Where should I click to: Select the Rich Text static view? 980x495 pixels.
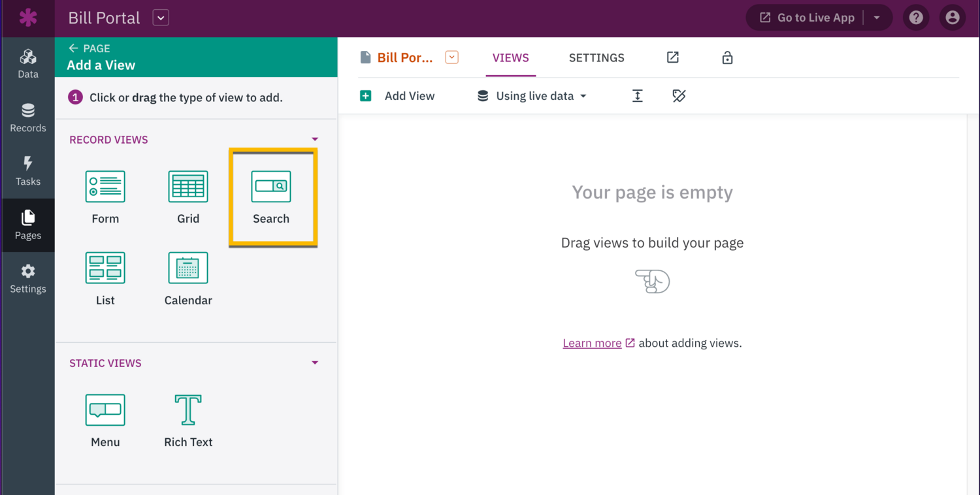pyautogui.click(x=188, y=421)
